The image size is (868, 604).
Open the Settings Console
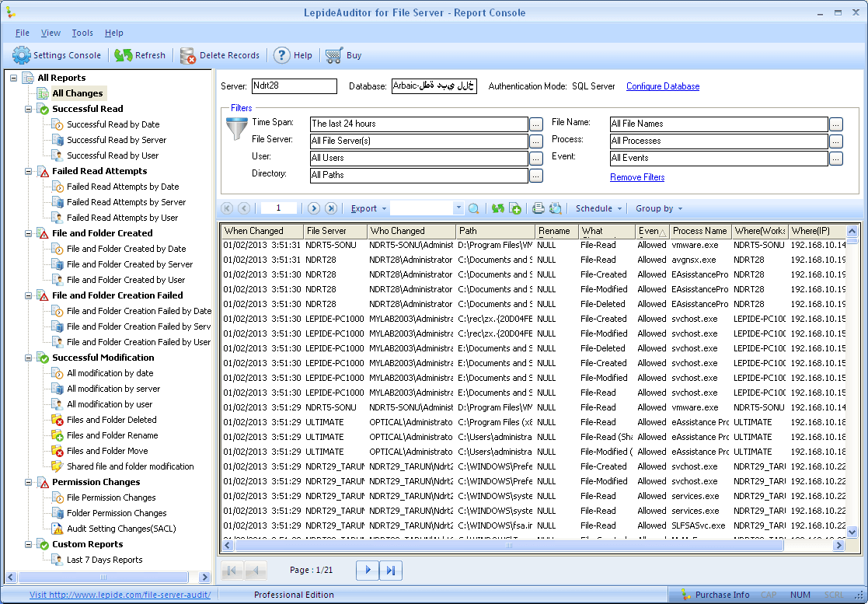tap(57, 55)
